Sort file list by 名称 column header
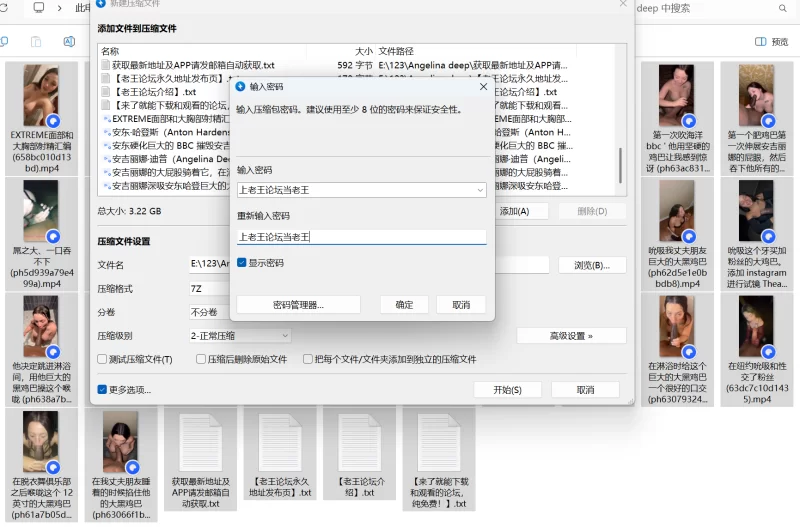Image resolution: width=800 pixels, height=527 pixels. pyautogui.click(x=110, y=51)
